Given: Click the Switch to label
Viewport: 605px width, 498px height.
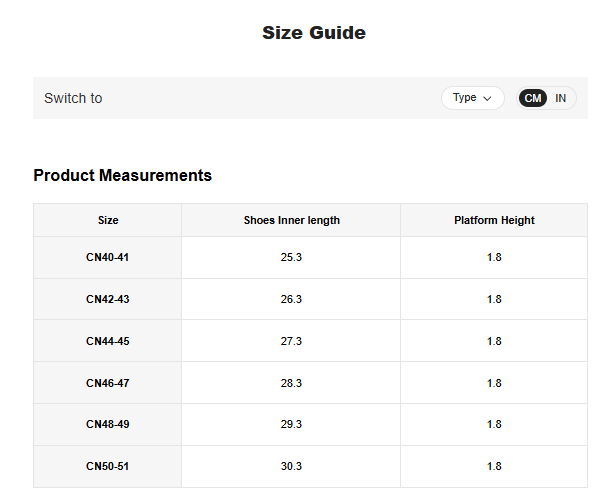Looking at the screenshot, I should pos(73,98).
